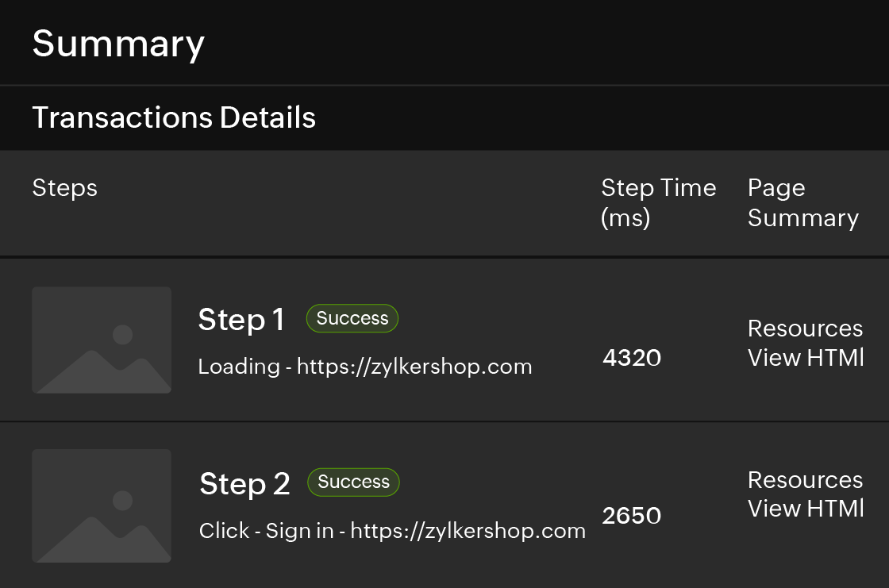Click Step 1 Loading zylkershop.com description
Image resolution: width=889 pixels, height=588 pixels.
(x=364, y=367)
